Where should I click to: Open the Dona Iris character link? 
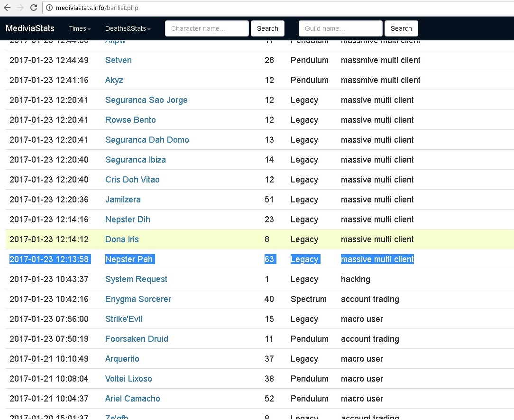point(122,239)
